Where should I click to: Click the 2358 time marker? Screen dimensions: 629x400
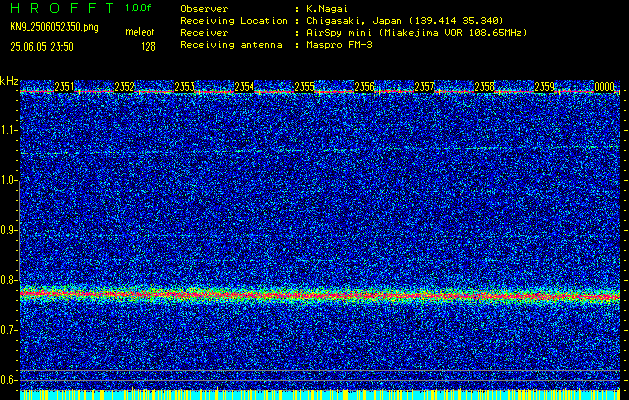(485, 87)
